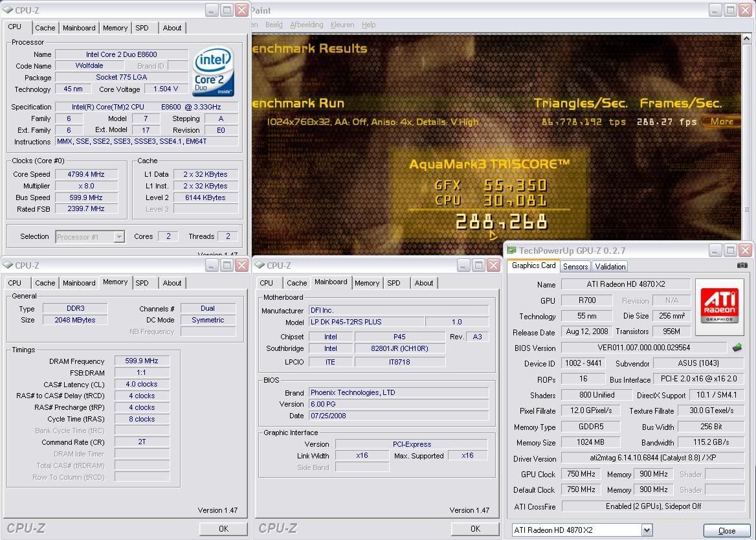The width and height of the screenshot is (756, 540).
Task: Click BIOS Version VER011.007.000.000.029564 field
Action: 643,348
